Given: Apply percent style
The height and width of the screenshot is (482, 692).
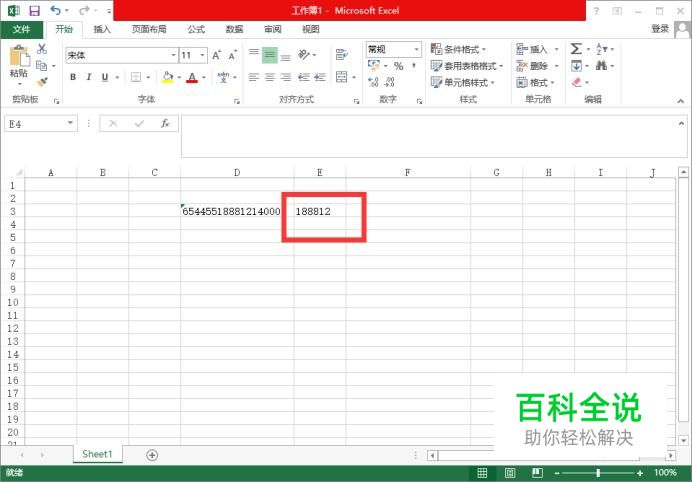Looking at the screenshot, I should 399,66.
